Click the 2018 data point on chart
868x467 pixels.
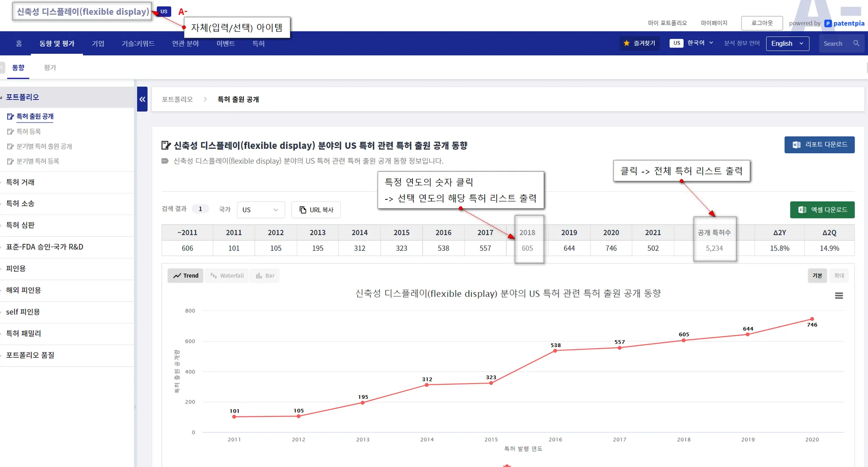tap(683, 340)
